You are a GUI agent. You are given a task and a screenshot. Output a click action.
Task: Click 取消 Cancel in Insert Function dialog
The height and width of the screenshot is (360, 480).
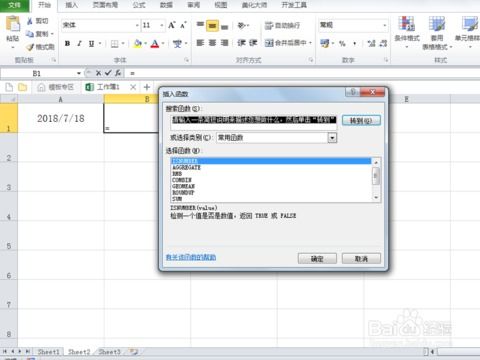tap(361, 259)
